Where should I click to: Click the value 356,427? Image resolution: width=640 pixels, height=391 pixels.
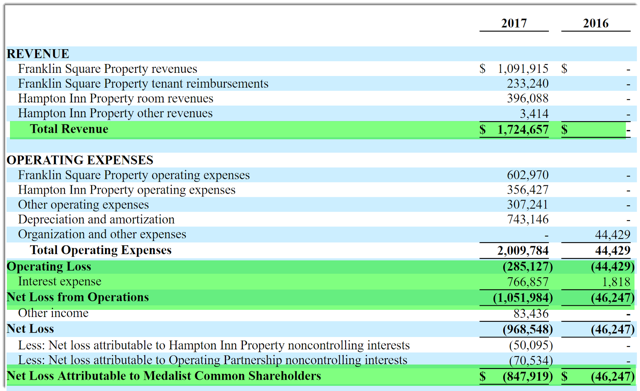coord(528,190)
